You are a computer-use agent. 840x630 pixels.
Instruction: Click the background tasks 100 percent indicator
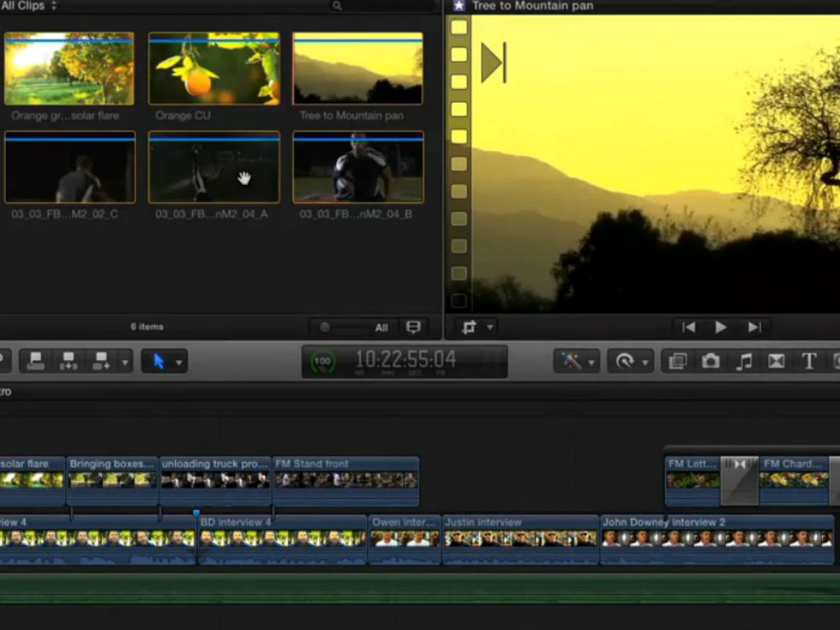click(x=322, y=362)
